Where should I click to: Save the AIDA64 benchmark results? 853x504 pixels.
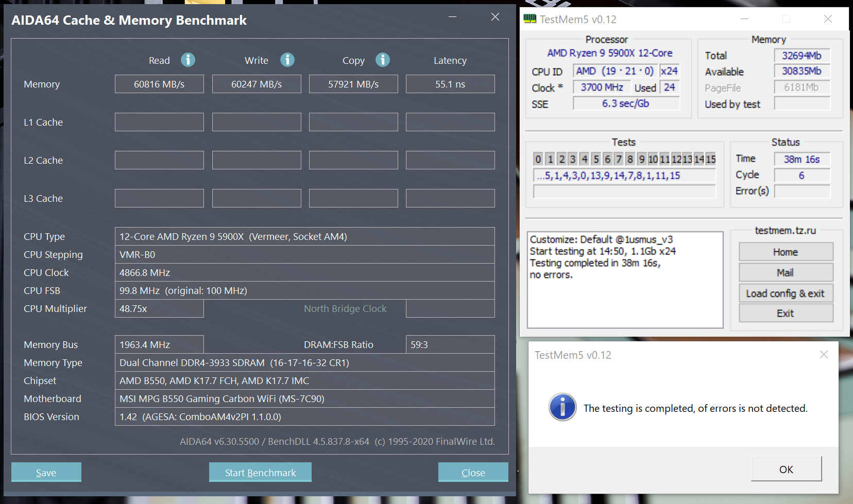pos(46,472)
